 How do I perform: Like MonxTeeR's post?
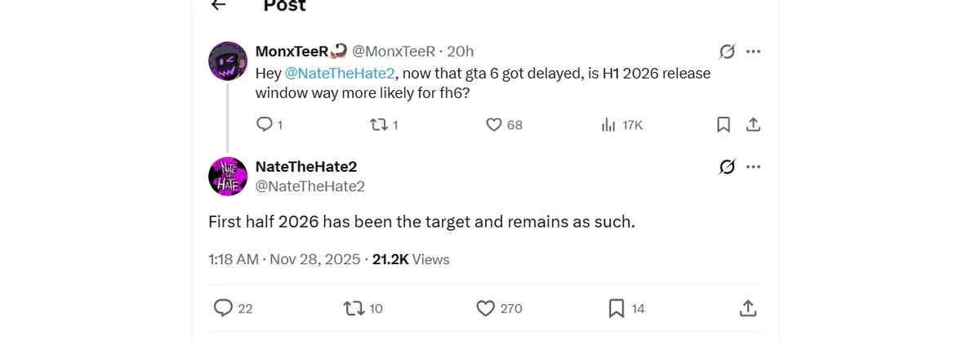494,124
